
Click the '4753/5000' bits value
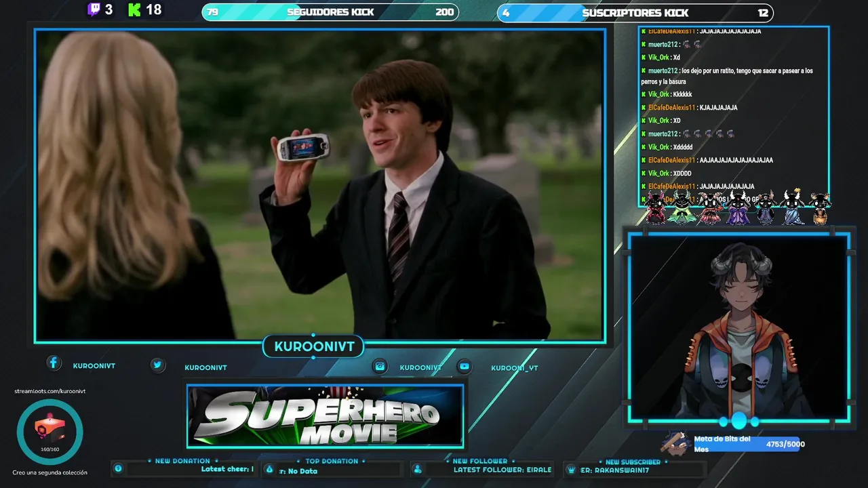click(785, 445)
